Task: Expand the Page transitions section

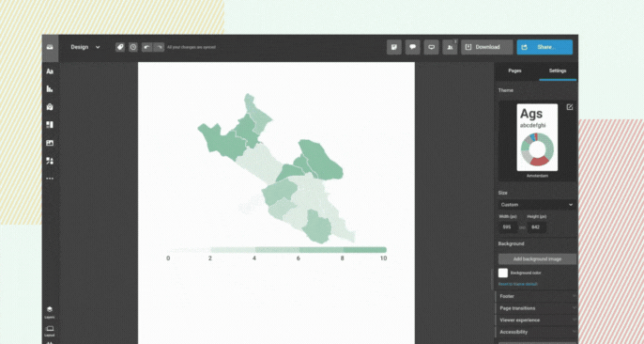Action: pyautogui.click(x=537, y=308)
